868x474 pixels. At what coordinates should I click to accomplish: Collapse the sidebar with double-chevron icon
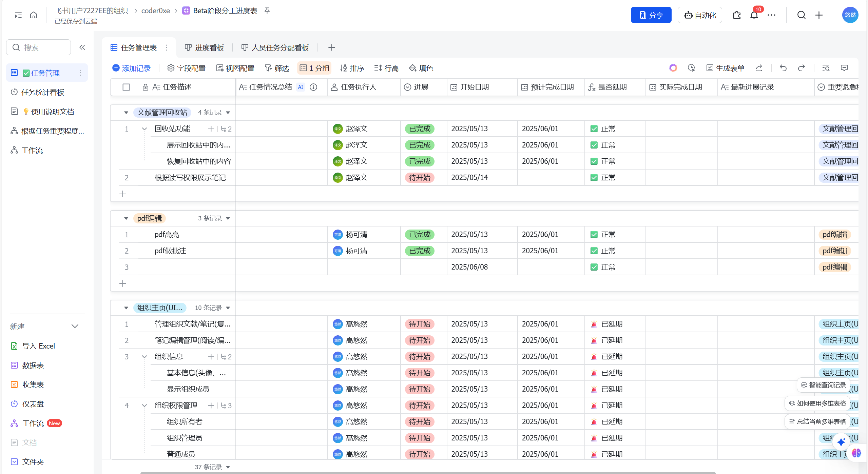tap(82, 47)
